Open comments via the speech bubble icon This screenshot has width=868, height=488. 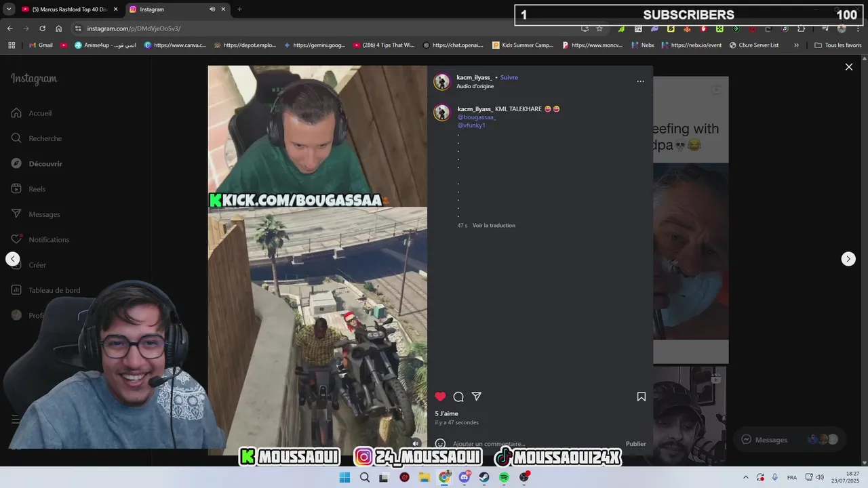458,396
